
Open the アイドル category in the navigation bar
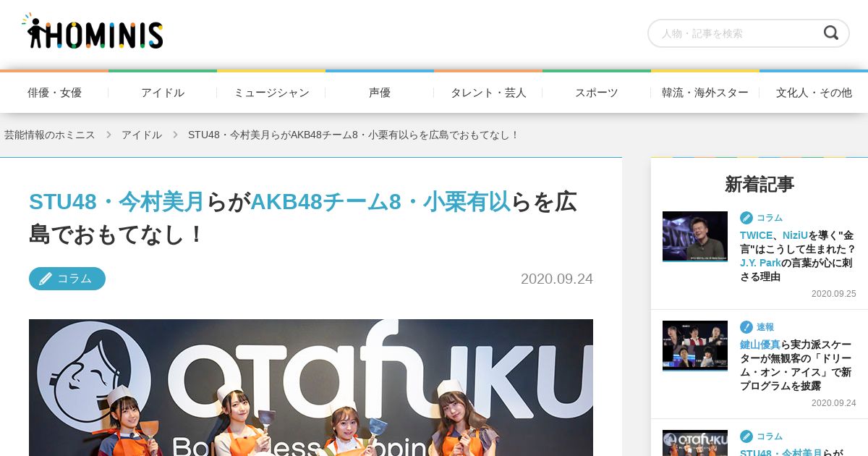click(163, 93)
